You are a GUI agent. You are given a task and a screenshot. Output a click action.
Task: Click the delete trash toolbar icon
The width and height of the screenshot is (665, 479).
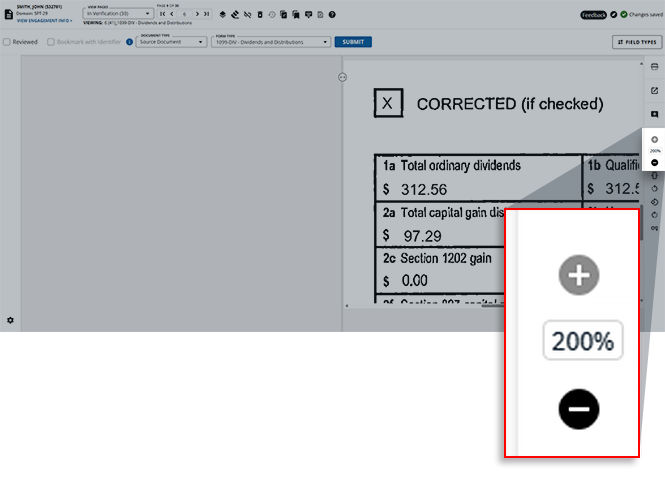point(260,14)
